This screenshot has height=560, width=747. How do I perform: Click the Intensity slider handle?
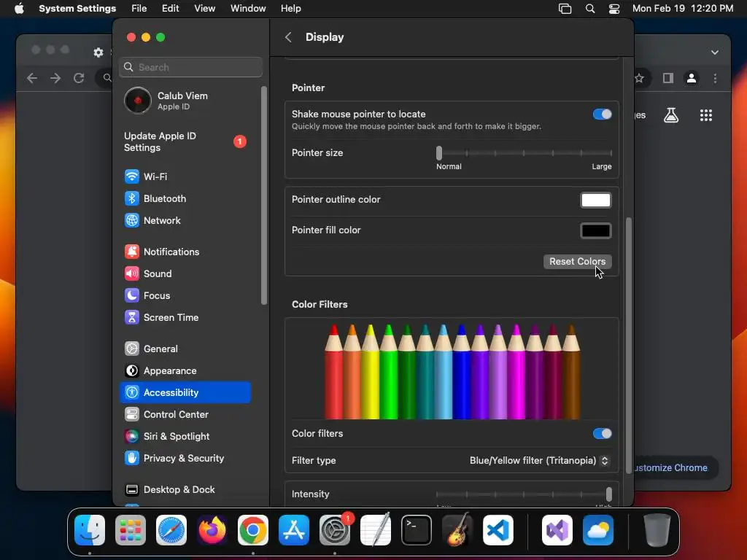point(608,494)
